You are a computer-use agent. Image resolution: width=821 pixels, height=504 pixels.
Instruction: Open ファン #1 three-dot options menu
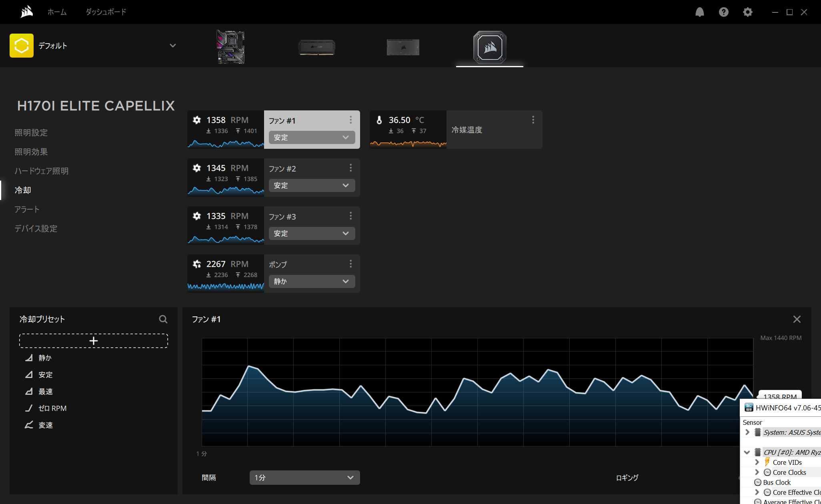click(x=350, y=120)
